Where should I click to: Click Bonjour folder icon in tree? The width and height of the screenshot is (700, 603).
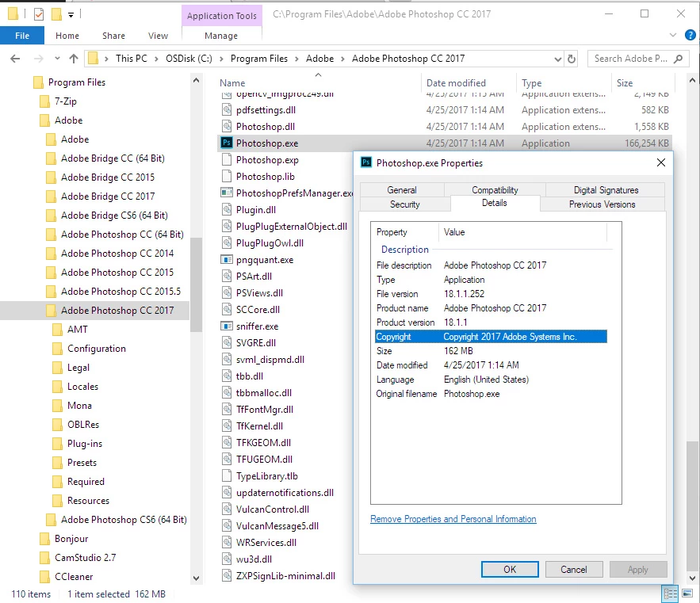[x=44, y=539]
